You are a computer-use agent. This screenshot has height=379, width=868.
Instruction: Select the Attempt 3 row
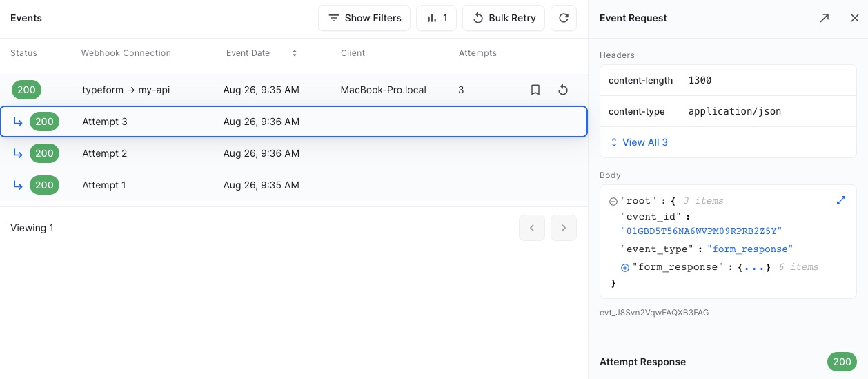[x=293, y=122]
